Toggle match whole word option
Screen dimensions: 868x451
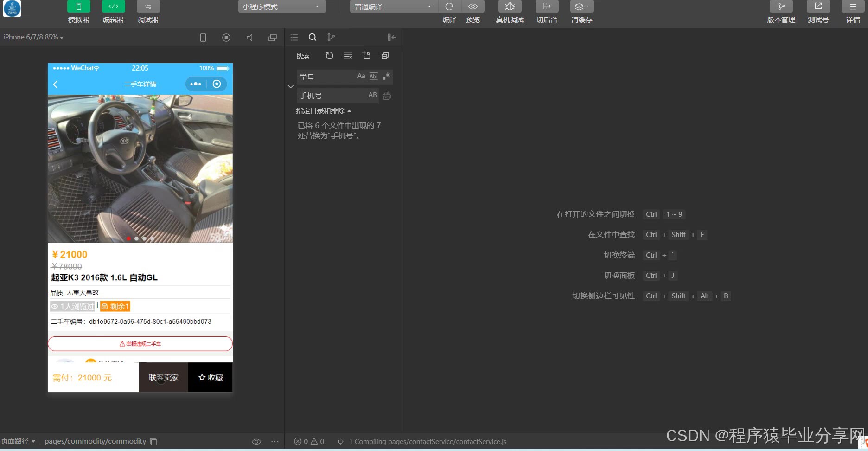374,76
